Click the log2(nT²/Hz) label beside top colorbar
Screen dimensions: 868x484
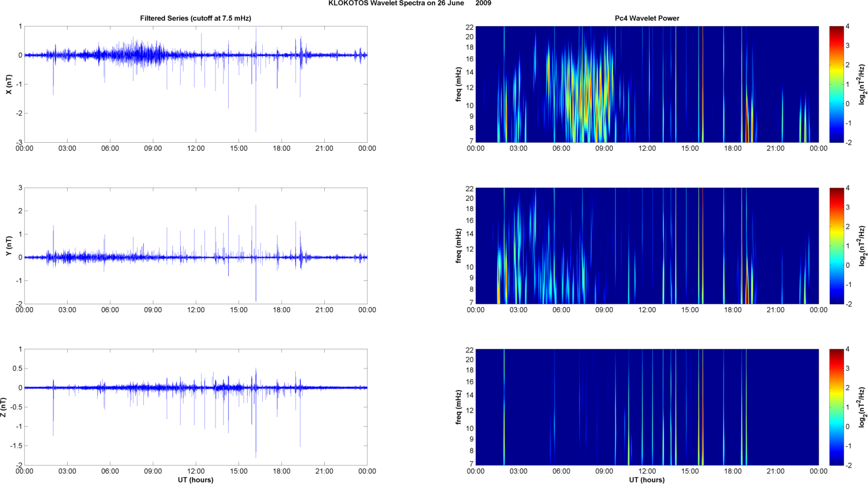coord(862,84)
